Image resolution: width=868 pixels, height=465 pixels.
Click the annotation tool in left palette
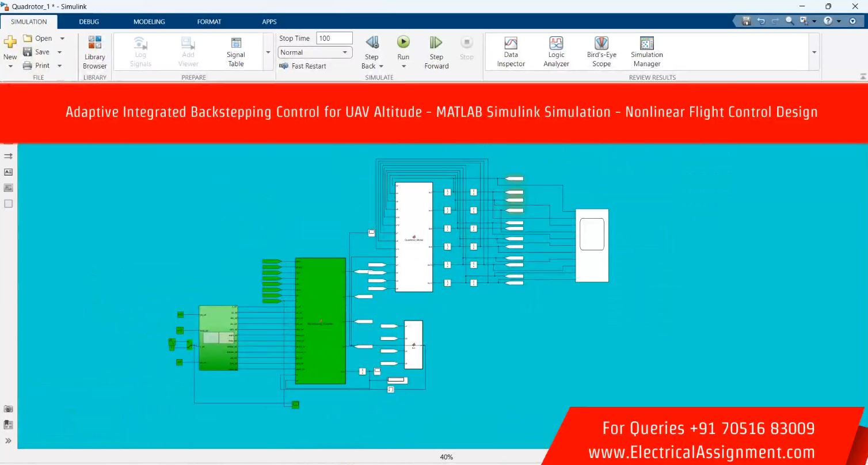point(8,172)
